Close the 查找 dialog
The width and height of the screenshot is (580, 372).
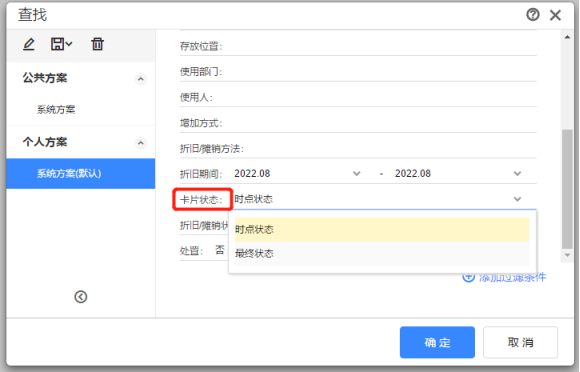[555, 15]
